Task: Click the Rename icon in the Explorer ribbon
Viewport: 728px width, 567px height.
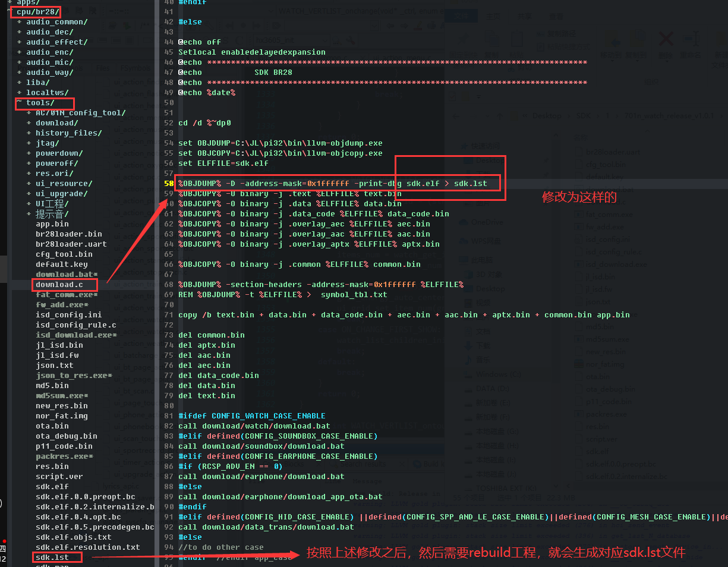Action: pos(690,40)
